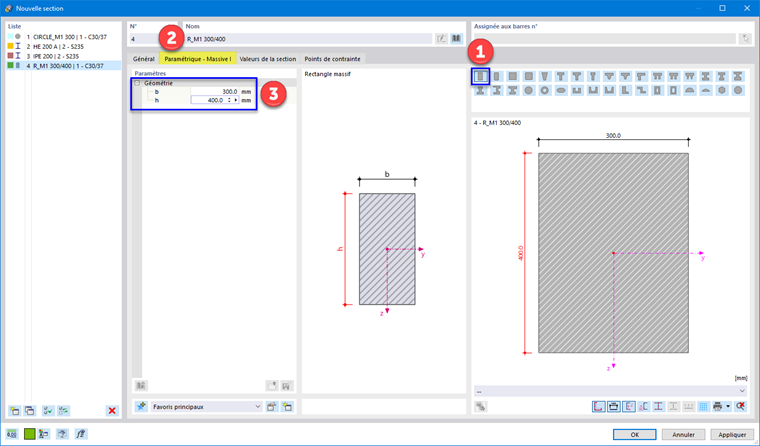Select list row IPE 200 | 2 - S235

coord(63,56)
